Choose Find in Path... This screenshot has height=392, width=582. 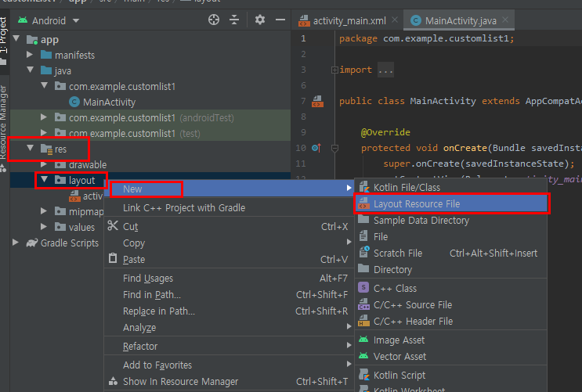[x=229, y=294]
